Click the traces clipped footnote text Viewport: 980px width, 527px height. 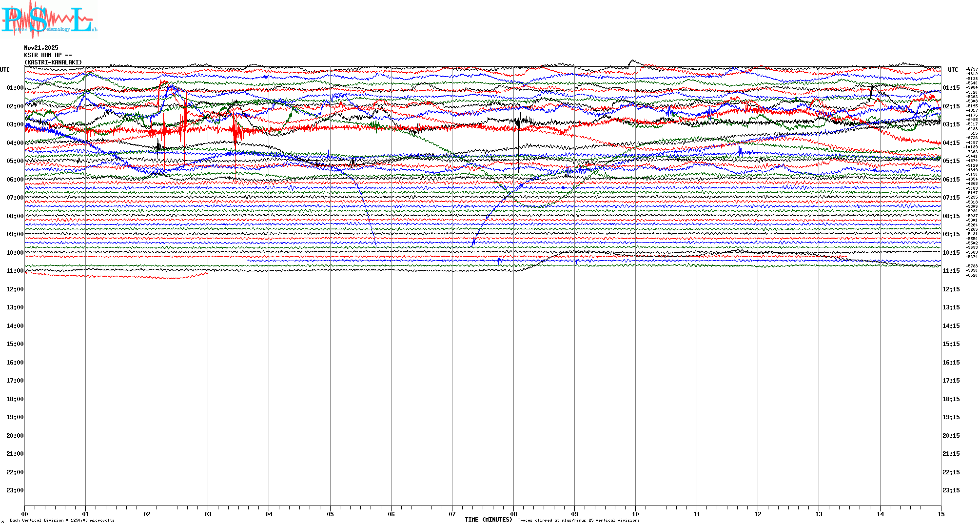pyautogui.click(x=578, y=520)
